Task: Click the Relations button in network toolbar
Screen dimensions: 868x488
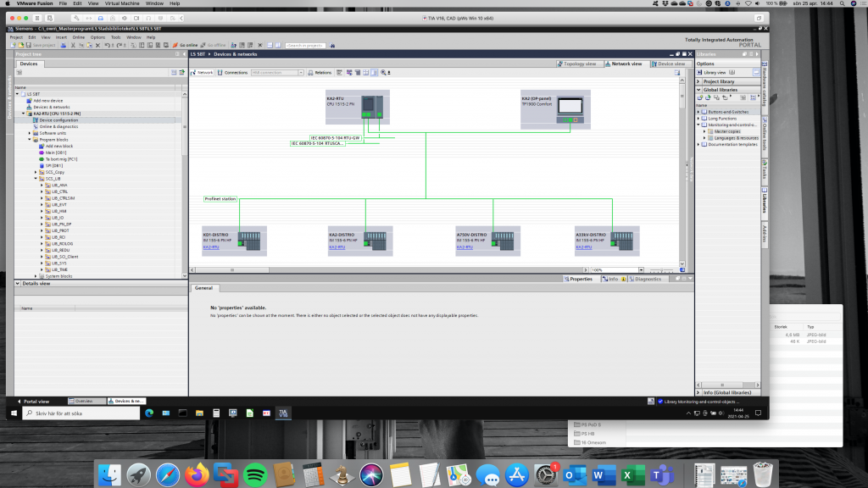Action: coord(320,73)
